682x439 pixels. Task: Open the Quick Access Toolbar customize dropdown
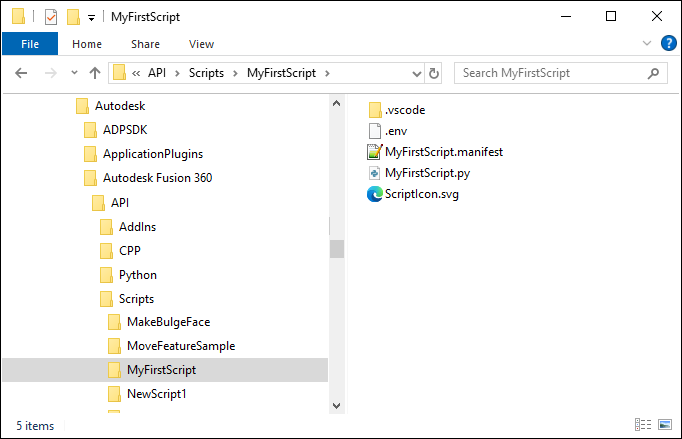point(91,17)
